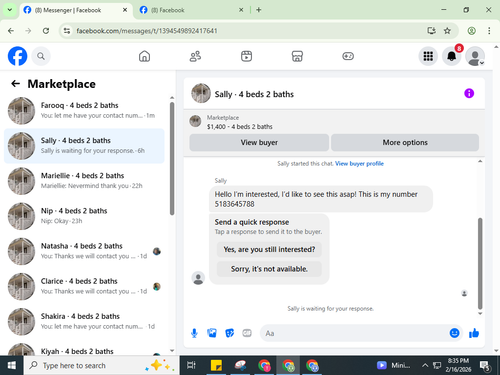Open the Facebook search icon
This screenshot has height=375, width=500.
[41, 56]
